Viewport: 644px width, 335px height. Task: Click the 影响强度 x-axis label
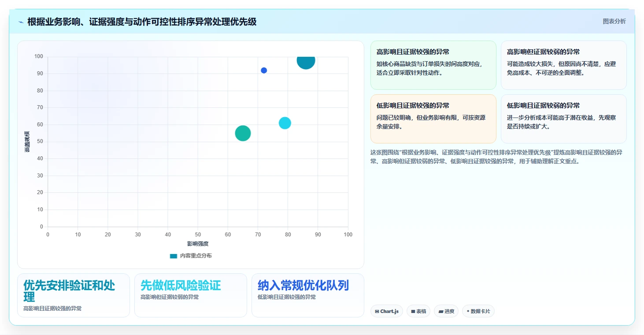click(x=198, y=243)
